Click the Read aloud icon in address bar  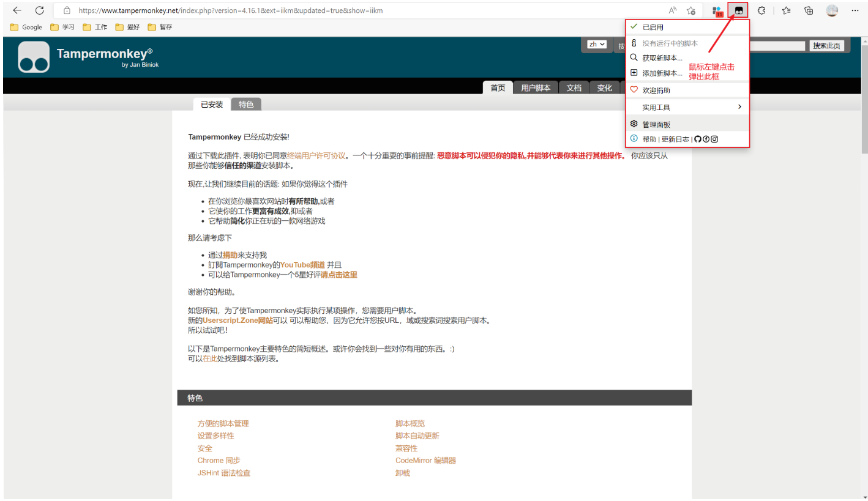tap(673, 10)
